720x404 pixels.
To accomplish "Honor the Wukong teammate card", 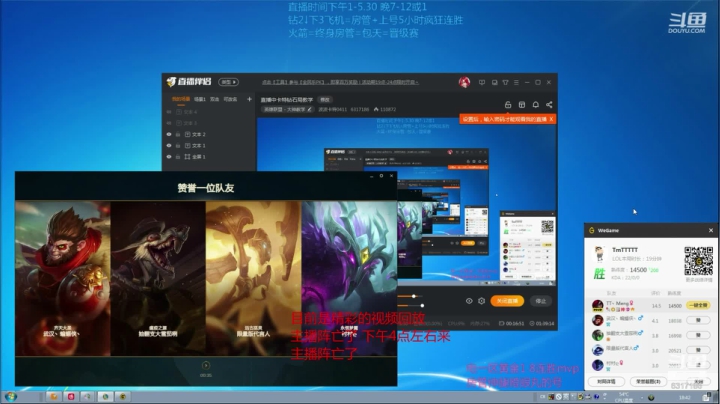I will point(63,278).
